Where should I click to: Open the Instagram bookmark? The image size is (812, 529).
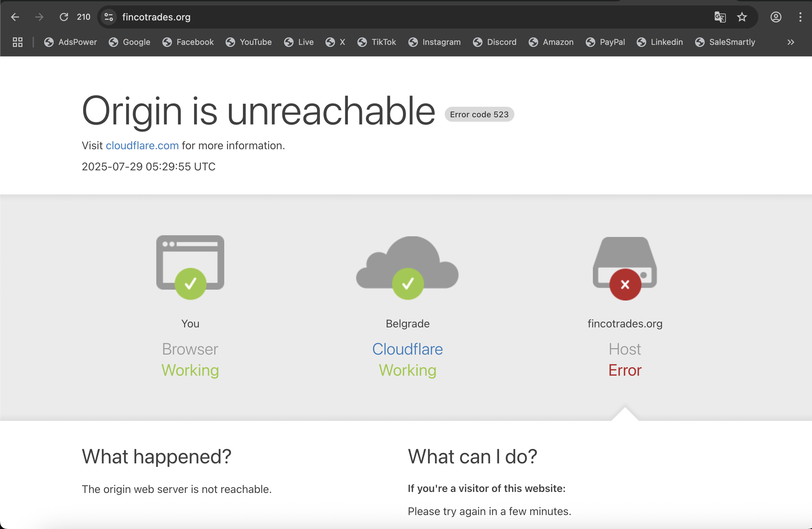pos(434,42)
